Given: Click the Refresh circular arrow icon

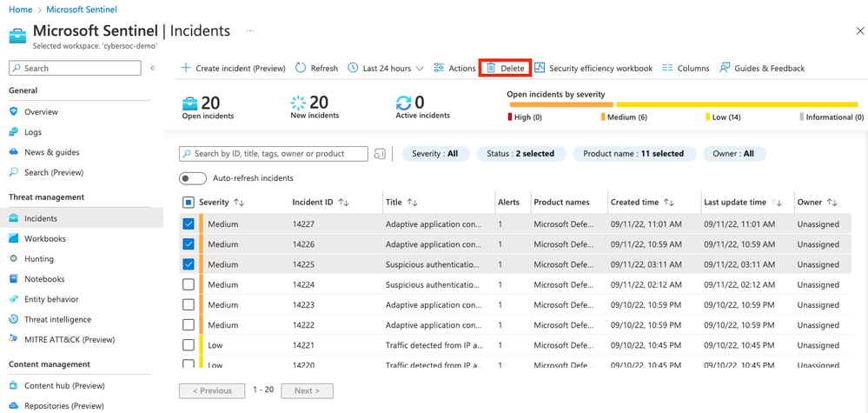Looking at the screenshot, I should tap(301, 68).
